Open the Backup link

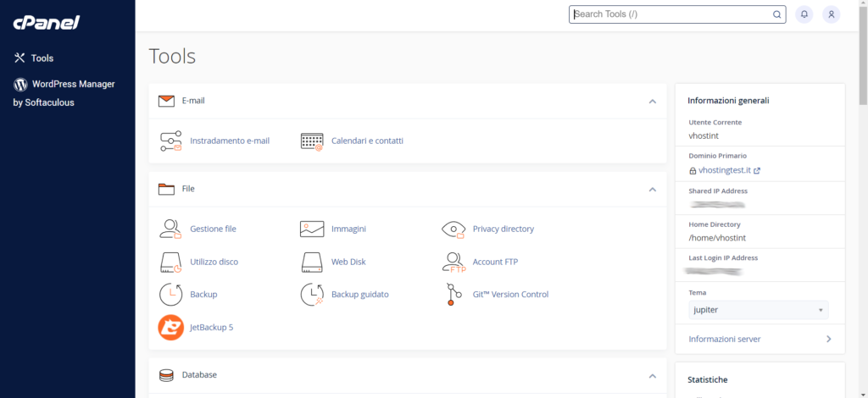(x=203, y=295)
